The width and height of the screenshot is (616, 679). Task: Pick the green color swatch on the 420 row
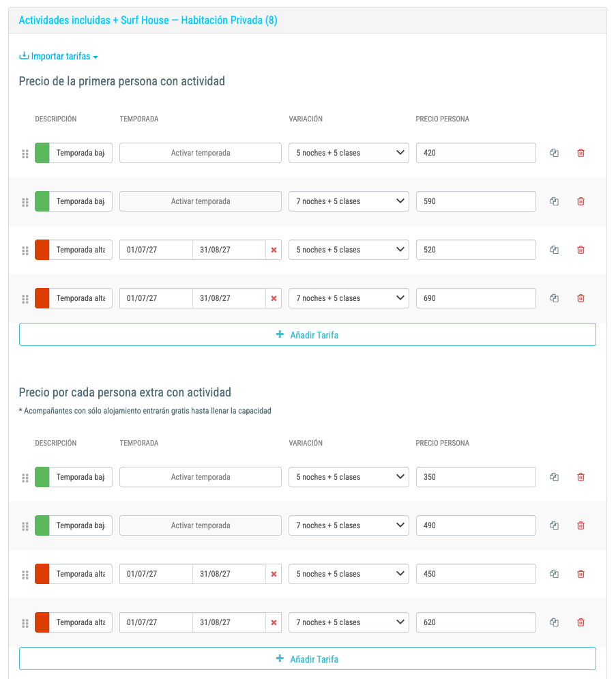click(x=42, y=153)
